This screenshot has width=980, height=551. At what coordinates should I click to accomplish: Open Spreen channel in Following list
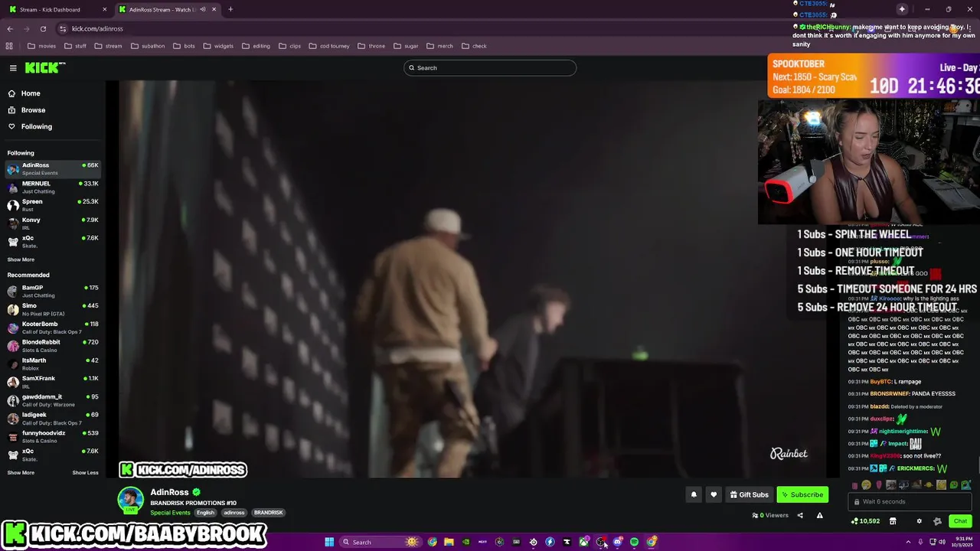(52, 205)
